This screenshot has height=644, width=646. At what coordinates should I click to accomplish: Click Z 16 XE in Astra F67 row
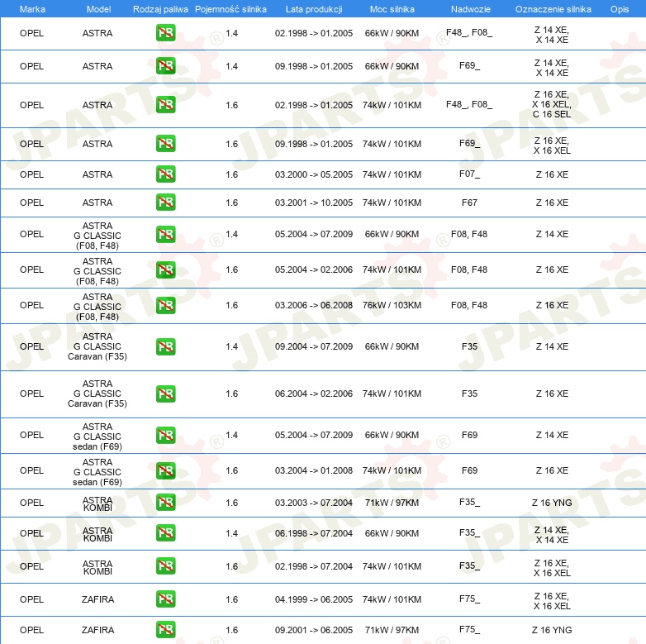tap(552, 203)
